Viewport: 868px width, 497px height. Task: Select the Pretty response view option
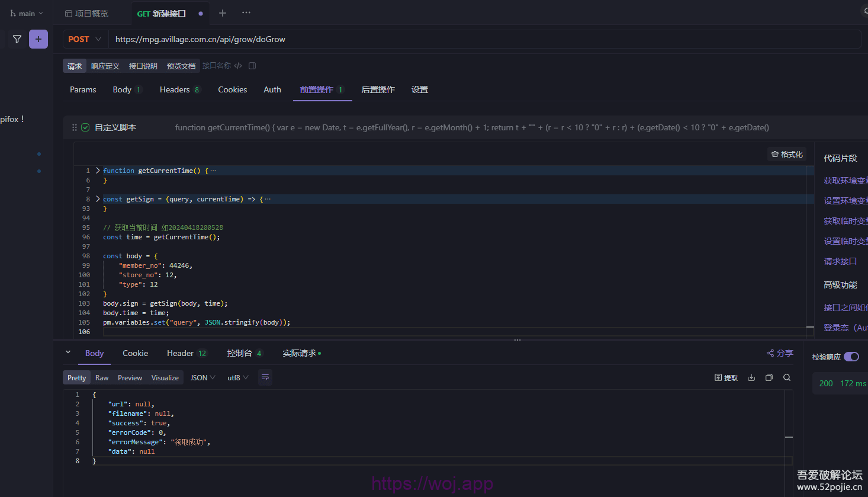pos(76,378)
